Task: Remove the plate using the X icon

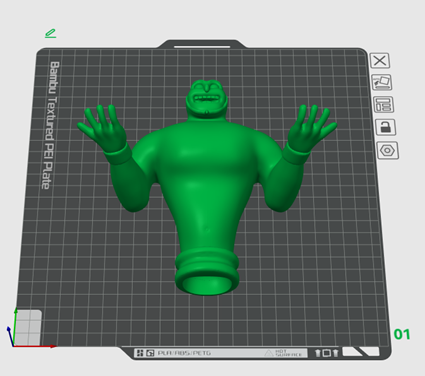Action: (x=380, y=61)
